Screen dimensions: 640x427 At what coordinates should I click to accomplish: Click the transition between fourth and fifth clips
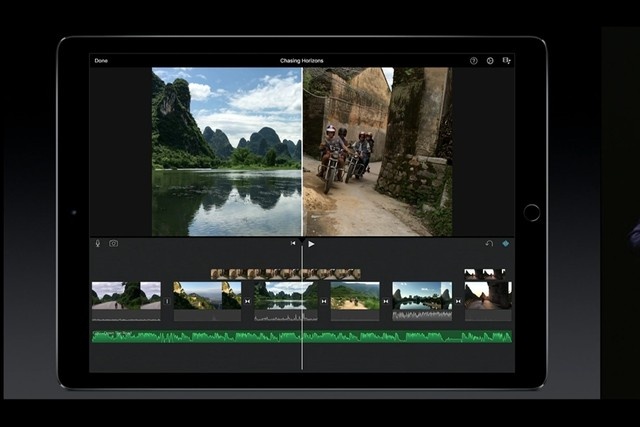point(386,301)
